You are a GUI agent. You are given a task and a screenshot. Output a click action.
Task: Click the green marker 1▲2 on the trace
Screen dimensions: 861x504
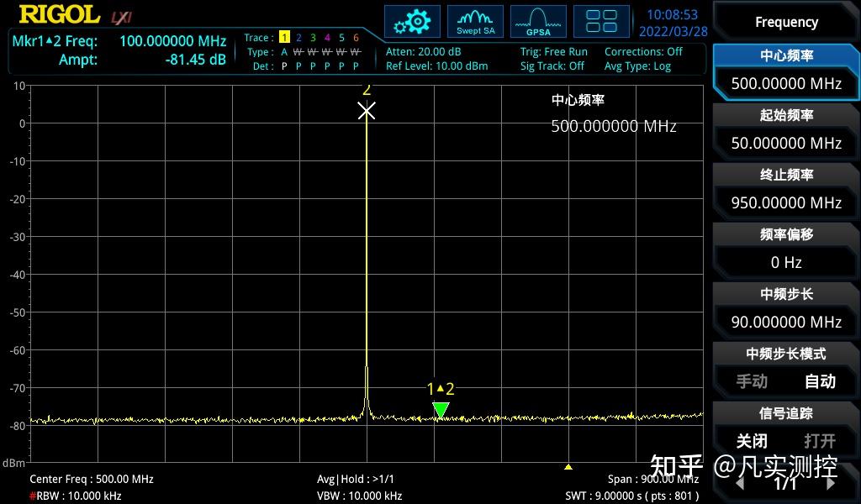pyautogui.click(x=441, y=409)
